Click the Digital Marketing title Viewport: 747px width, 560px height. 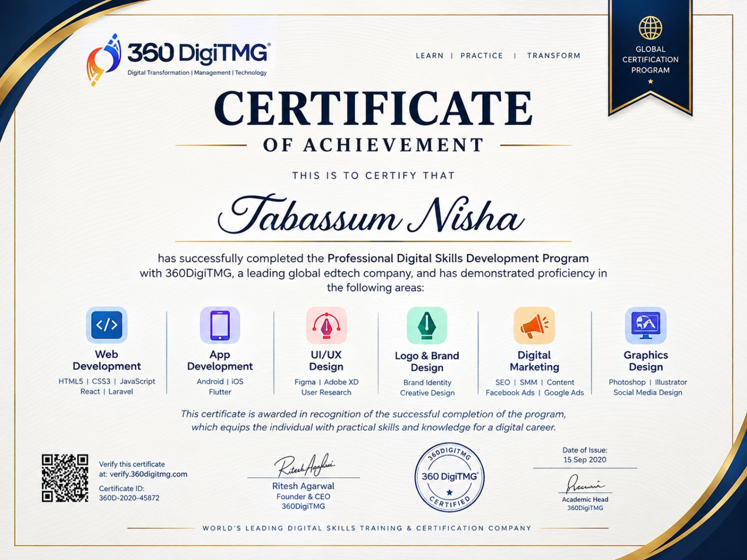pos(534,361)
